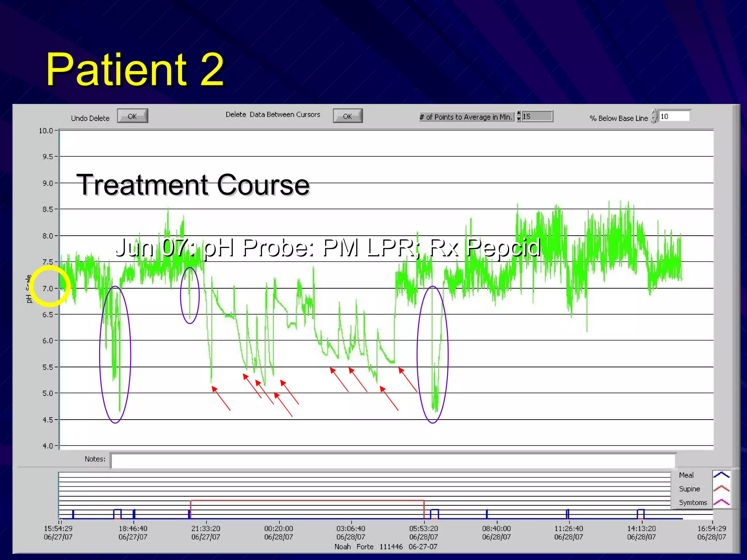Click the Meal legend label

686,475
